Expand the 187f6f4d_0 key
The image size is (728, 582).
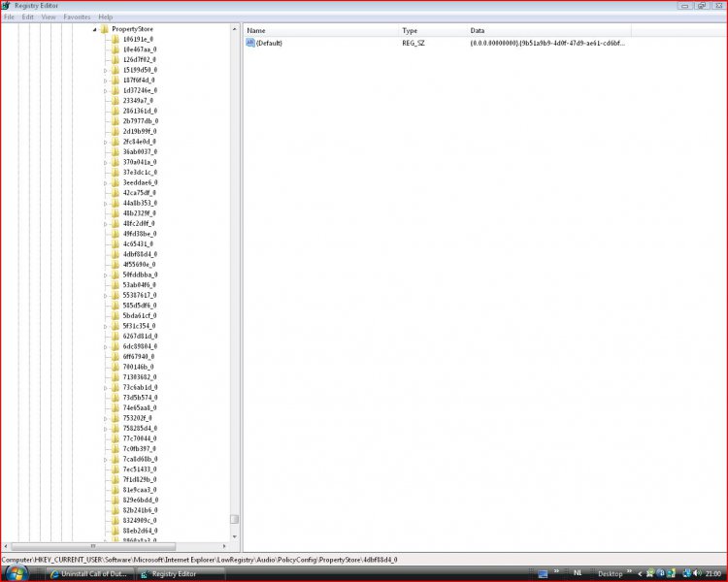(x=106, y=81)
